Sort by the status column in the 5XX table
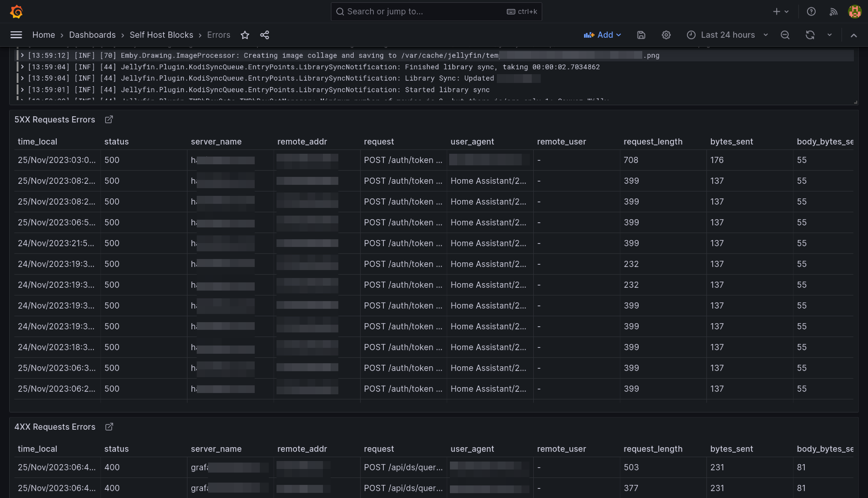The image size is (868, 498). pos(116,142)
